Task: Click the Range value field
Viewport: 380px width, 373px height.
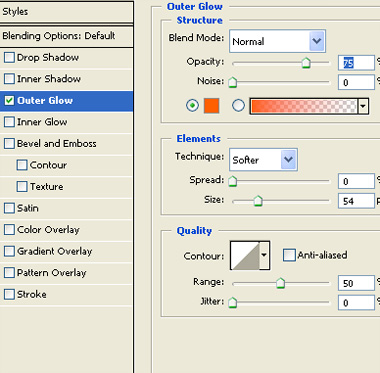Action: point(356,283)
